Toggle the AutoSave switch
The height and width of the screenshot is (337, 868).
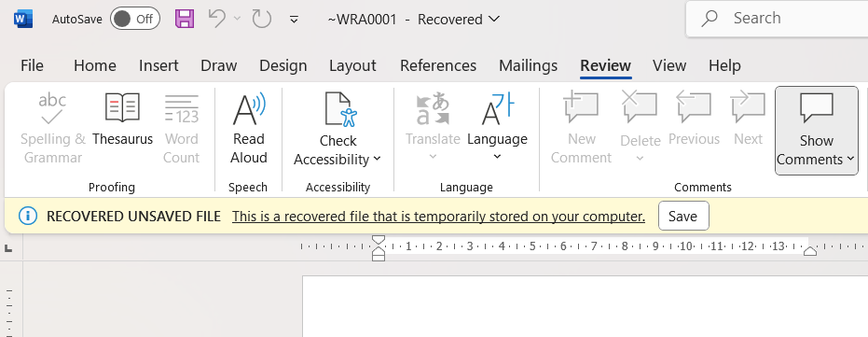click(134, 19)
